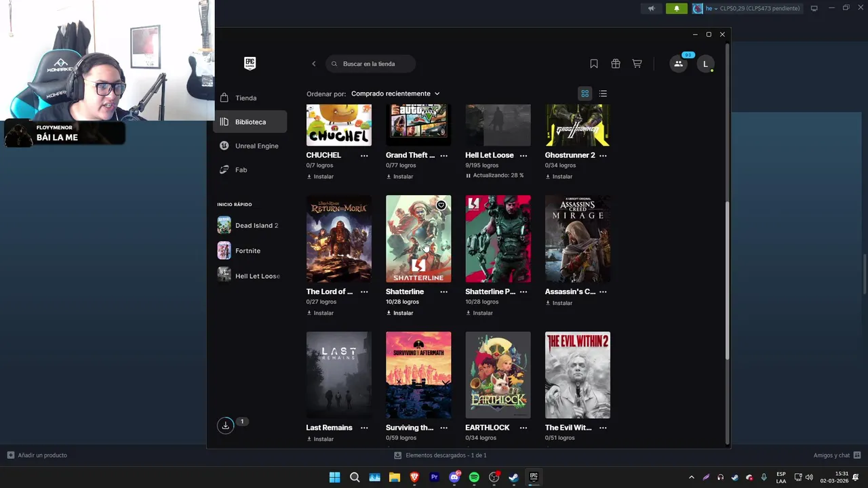Open Windows Start menu
Screen dimensions: 868x488
click(334, 477)
